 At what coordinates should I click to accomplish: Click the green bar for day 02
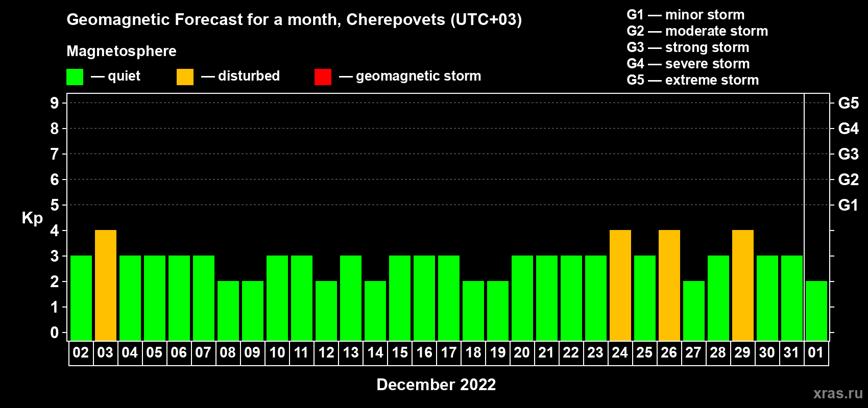(81, 298)
